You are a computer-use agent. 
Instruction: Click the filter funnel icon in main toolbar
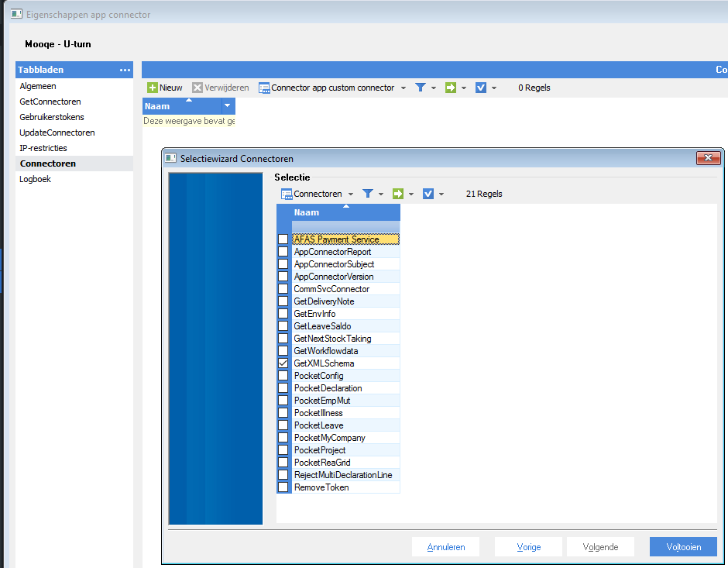pos(420,88)
